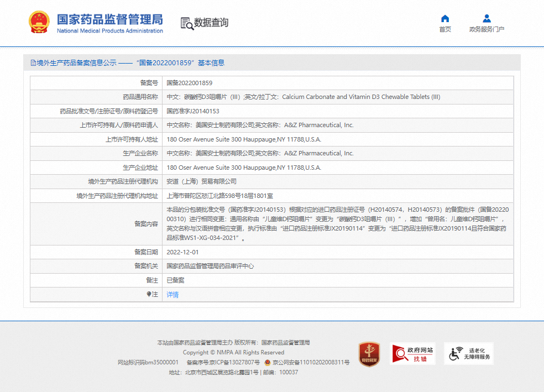This screenshot has width=544, height=392.
Task: Click the 备案号 value 国备2022001859
Action: tap(190, 83)
